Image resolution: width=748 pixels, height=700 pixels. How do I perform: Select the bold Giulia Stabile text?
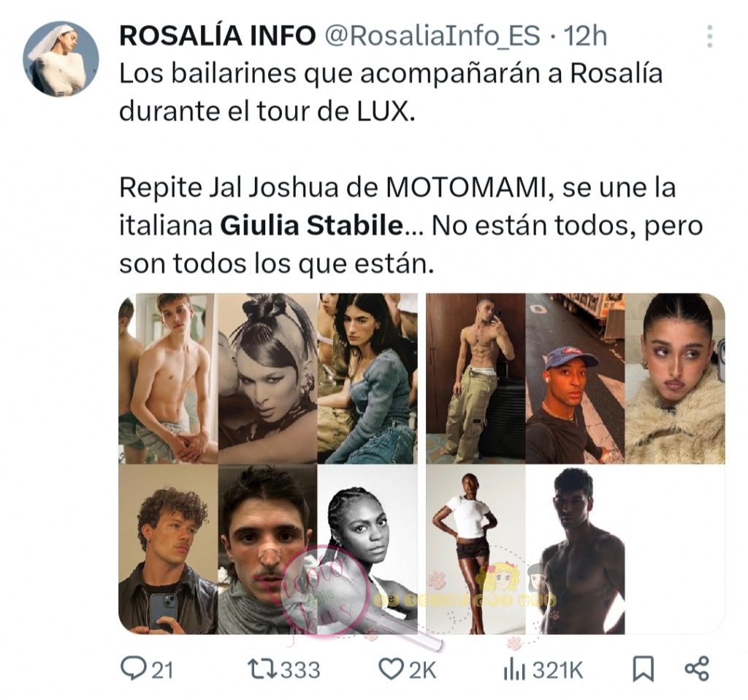(x=312, y=226)
